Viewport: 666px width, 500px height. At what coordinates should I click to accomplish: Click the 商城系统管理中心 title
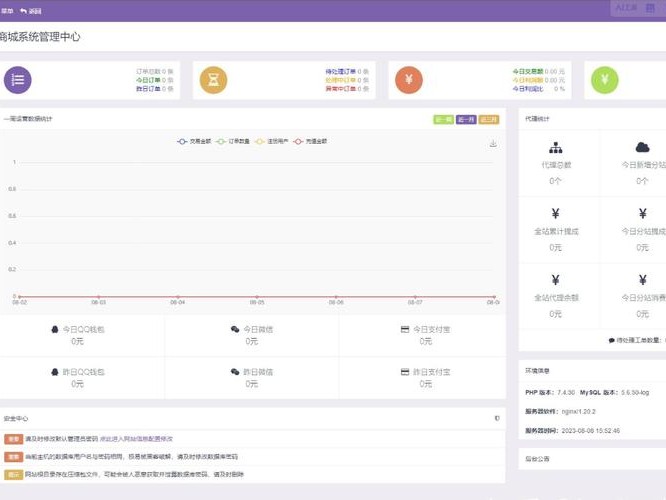tap(40, 37)
